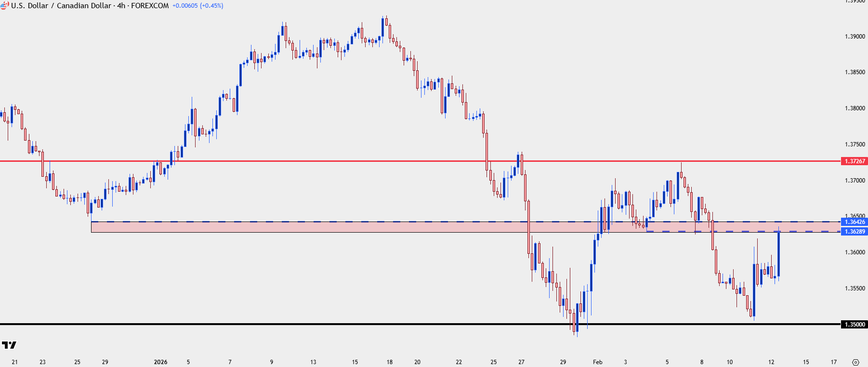Open chart settings hexagon gear icon
The width and height of the screenshot is (868, 367).
(855, 362)
